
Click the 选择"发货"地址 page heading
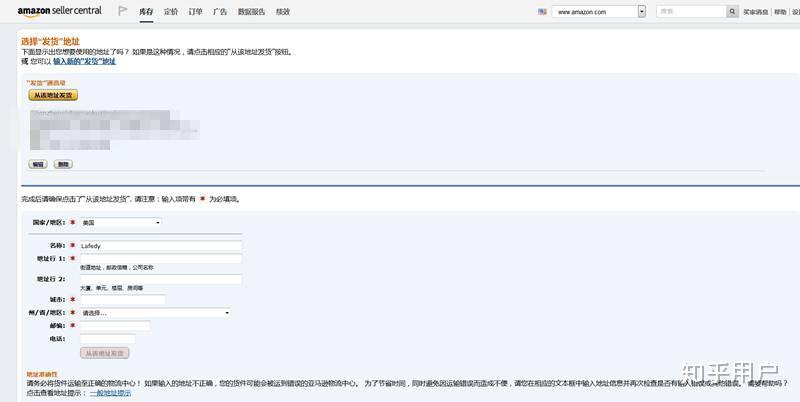pos(51,41)
